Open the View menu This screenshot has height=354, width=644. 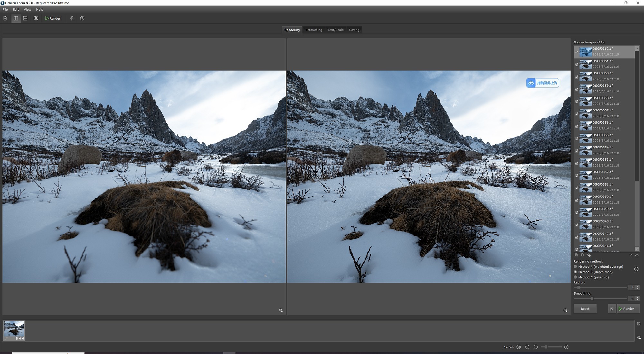point(27,10)
